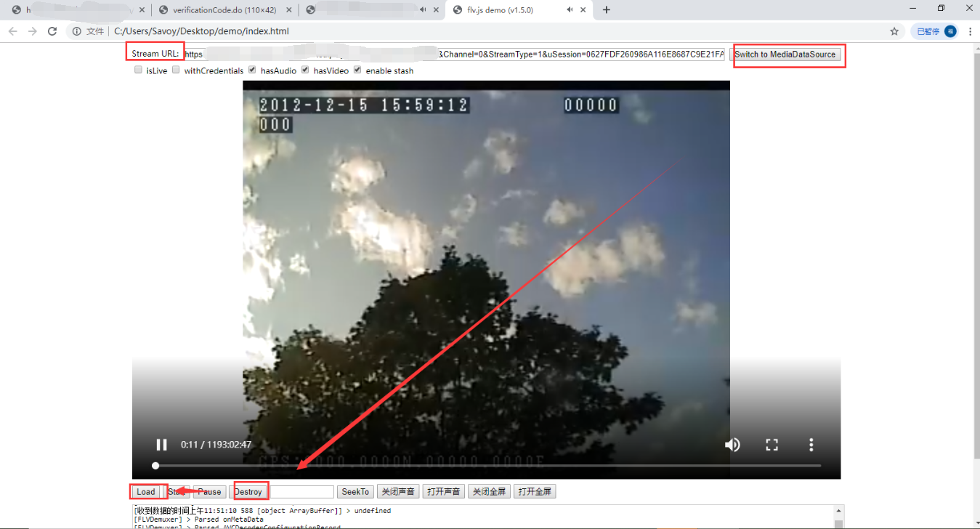Close the flv.js demo tab
980x529 pixels.
pos(583,9)
